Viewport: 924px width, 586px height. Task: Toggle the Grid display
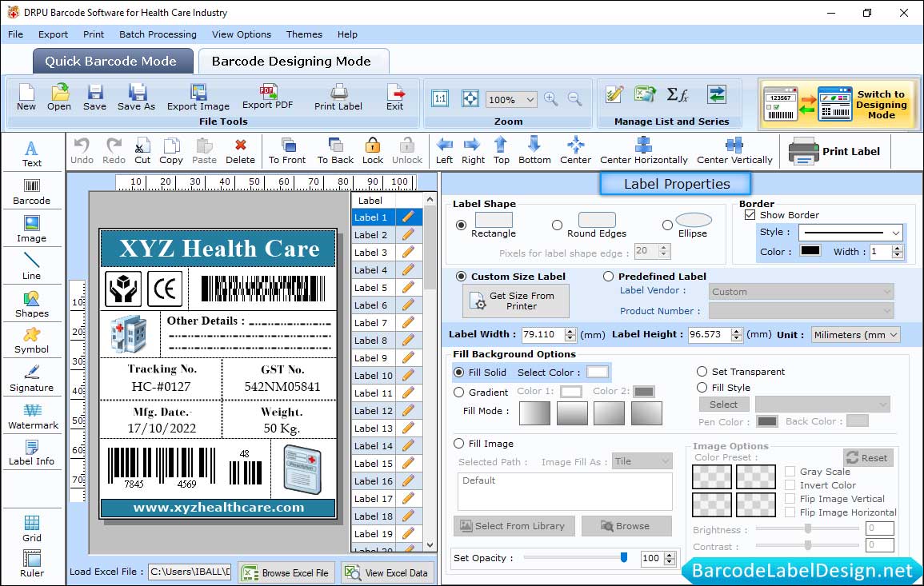click(x=32, y=528)
